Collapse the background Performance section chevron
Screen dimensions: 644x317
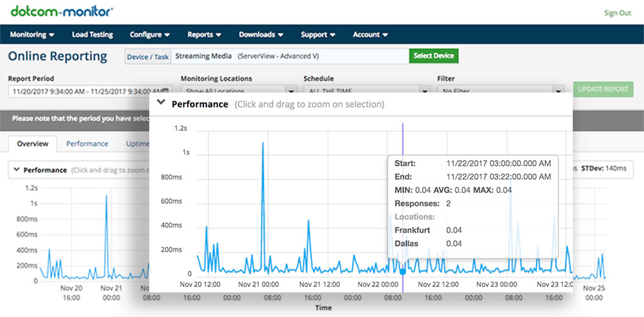16,169
